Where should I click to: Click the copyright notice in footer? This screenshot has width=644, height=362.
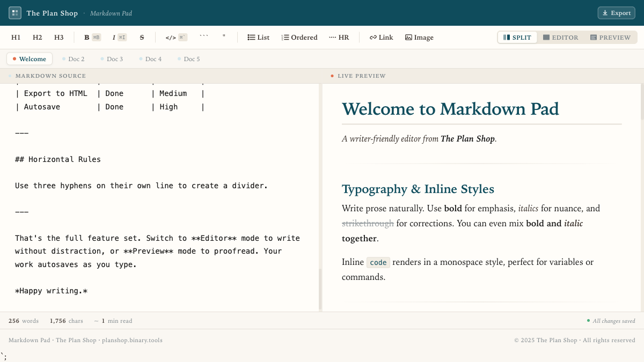[575, 340]
